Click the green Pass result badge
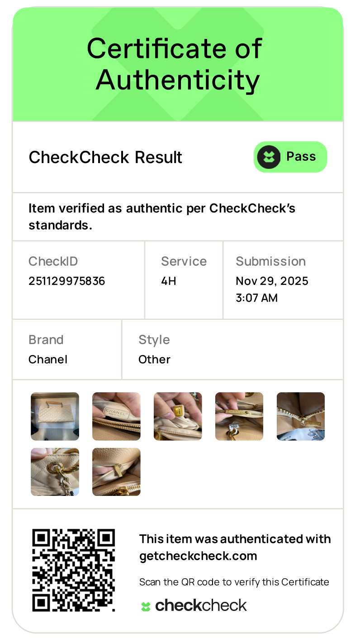360x644 pixels. pos(290,157)
